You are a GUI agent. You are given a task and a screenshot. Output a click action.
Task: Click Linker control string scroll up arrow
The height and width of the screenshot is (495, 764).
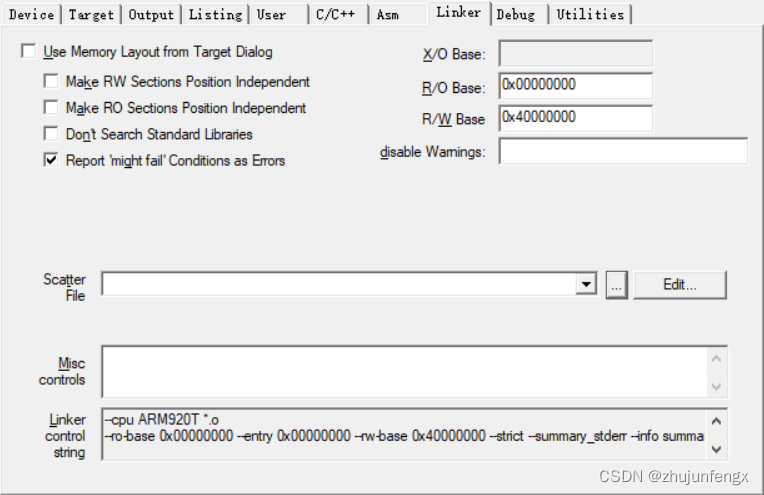(716, 421)
